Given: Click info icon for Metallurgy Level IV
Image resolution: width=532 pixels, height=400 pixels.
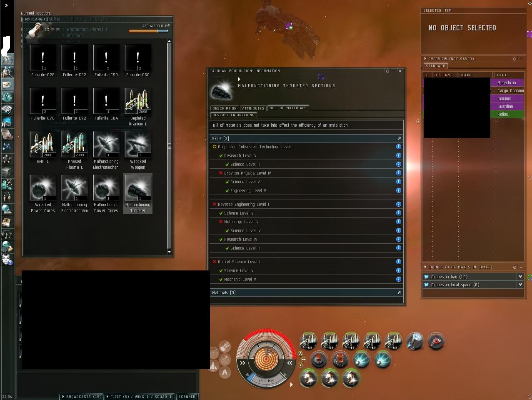Looking at the screenshot, I should tap(398, 222).
